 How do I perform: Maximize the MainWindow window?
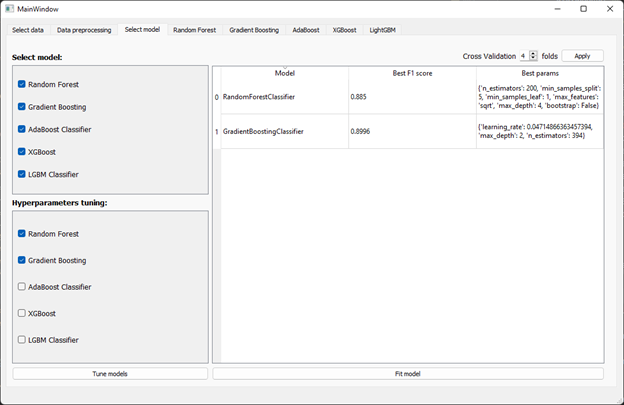(583, 9)
